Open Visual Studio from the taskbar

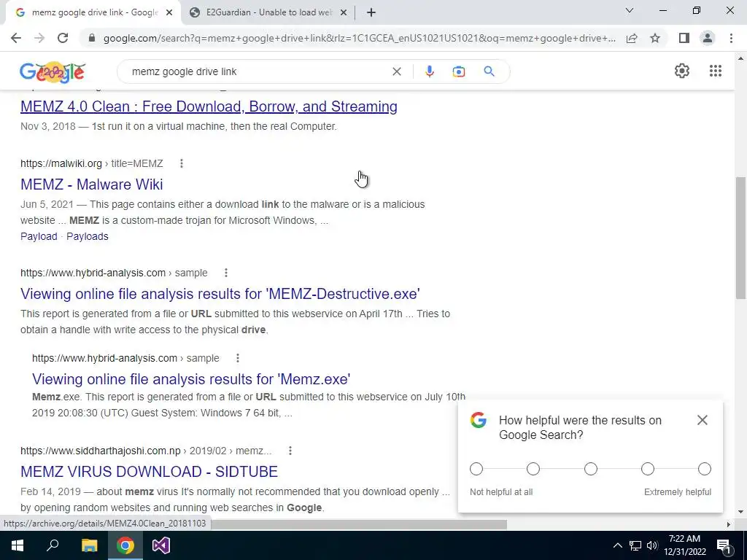click(x=161, y=545)
